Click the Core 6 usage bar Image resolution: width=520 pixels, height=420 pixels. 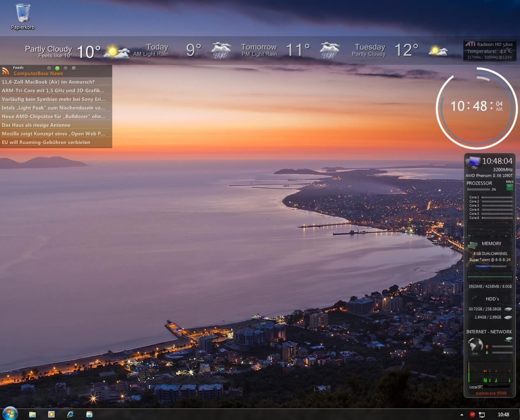coord(497,218)
